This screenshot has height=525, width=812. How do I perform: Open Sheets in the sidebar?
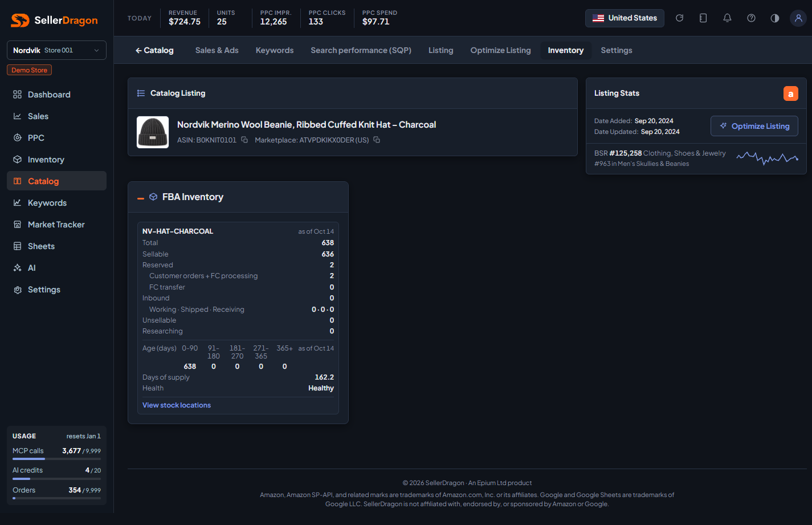tap(56, 246)
